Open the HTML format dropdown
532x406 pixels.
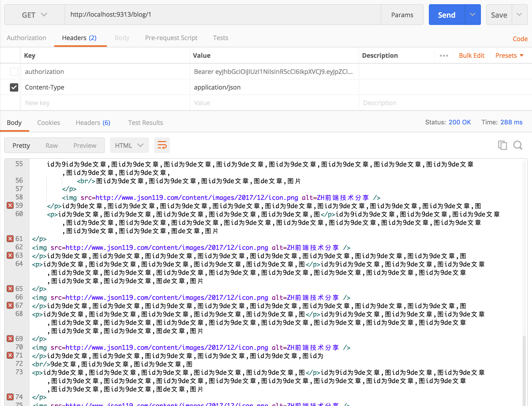click(x=129, y=145)
